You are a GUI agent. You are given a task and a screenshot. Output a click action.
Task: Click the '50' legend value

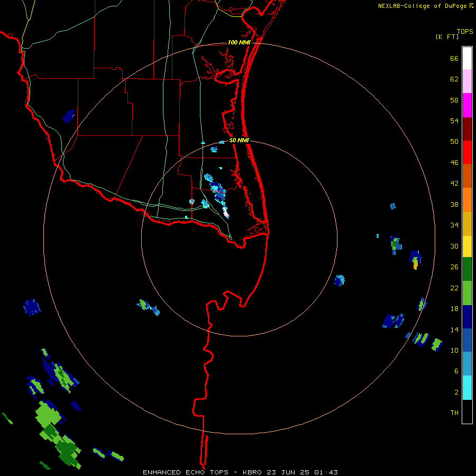[454, 142]
